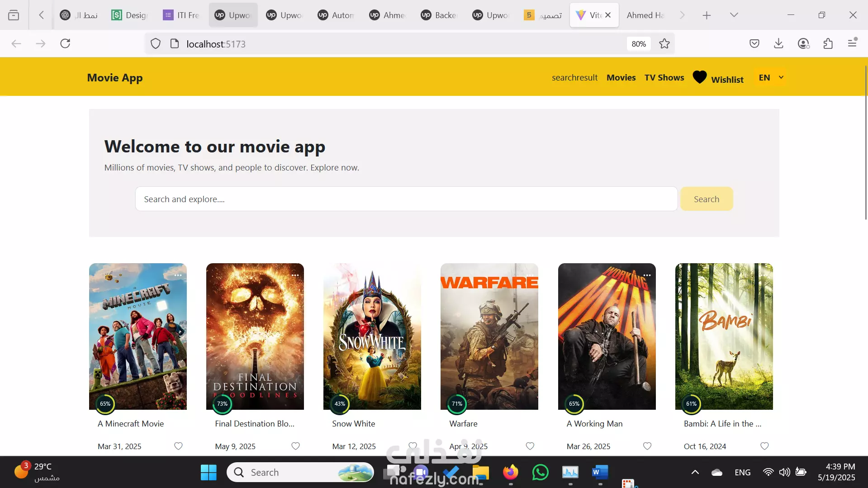Viewport: 868px width, 488px height.
Task: Show hidden system tray icons
Action: [695, 473]
